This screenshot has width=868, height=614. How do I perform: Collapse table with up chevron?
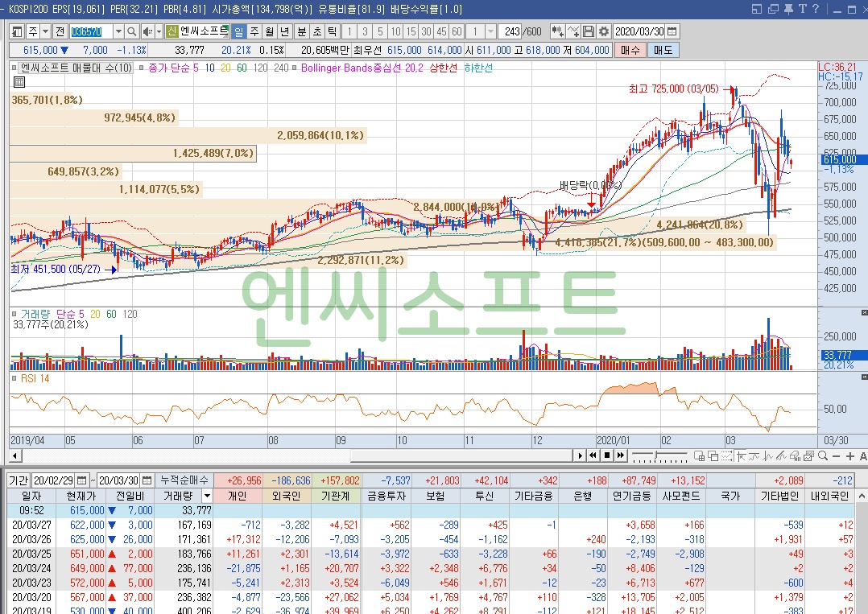[862, 496]
